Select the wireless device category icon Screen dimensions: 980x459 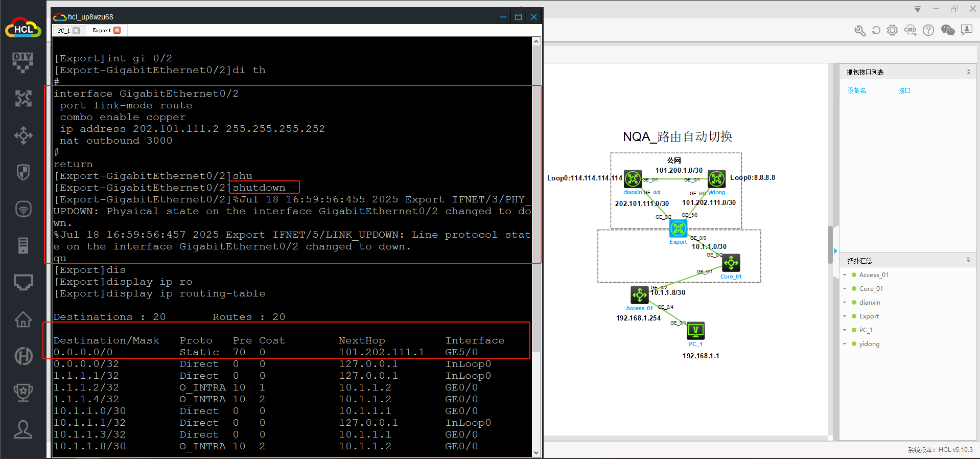(23, 209)
